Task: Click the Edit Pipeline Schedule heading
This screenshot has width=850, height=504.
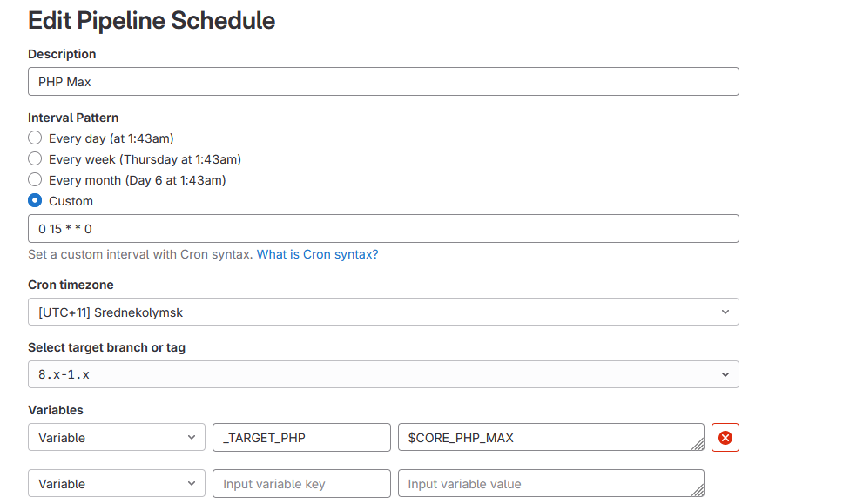Action: tap(151, 20)
